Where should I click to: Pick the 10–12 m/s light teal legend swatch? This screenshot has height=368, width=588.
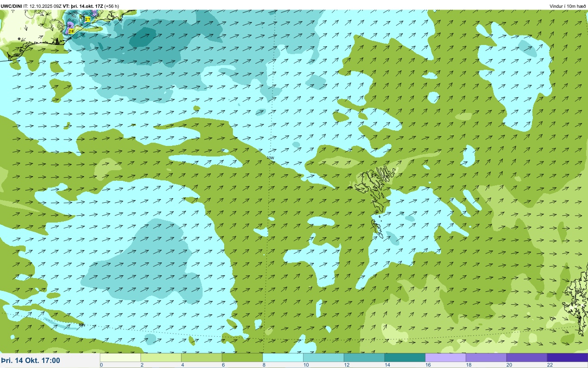pyautogui.click(x=323, y=357)
